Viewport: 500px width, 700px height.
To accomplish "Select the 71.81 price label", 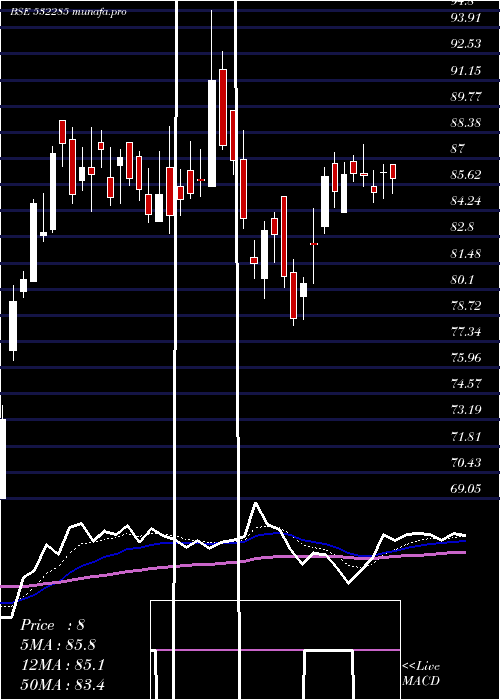I will tap(466, 436).
